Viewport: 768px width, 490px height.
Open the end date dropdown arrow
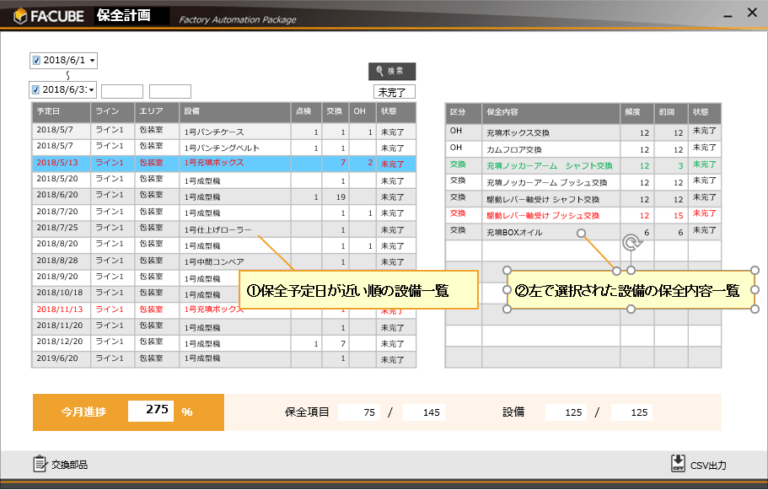coord(92,90)
